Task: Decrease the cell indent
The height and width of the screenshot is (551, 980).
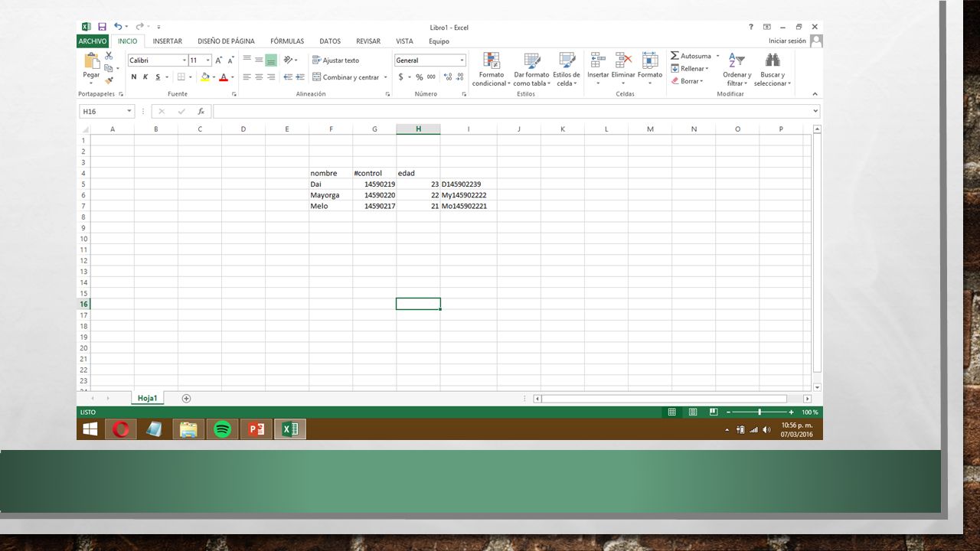Action: coord(288,77)
